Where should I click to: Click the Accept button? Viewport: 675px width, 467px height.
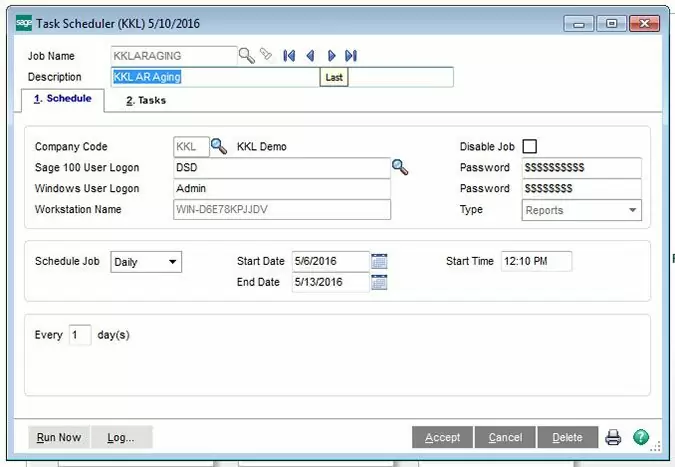(x=442, y=437)
